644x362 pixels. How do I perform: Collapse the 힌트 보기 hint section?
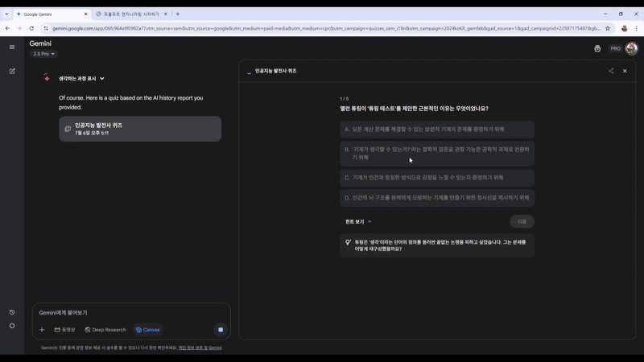point(358,221)
